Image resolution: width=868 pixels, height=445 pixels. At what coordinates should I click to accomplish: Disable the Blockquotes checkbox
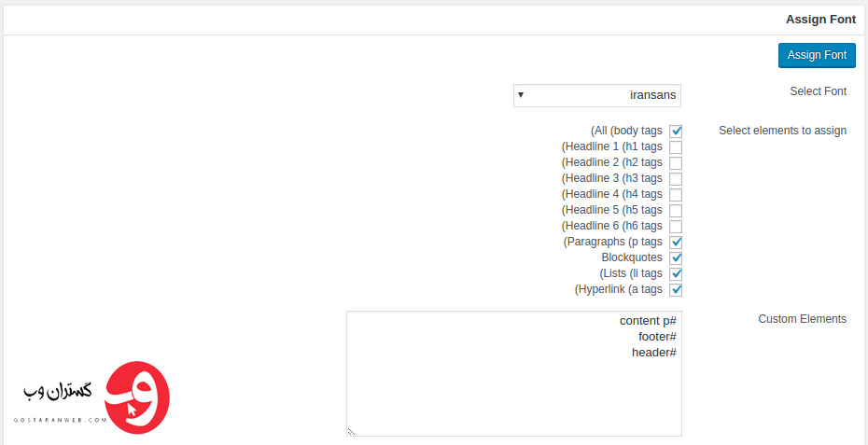click(x=676, y=257)
